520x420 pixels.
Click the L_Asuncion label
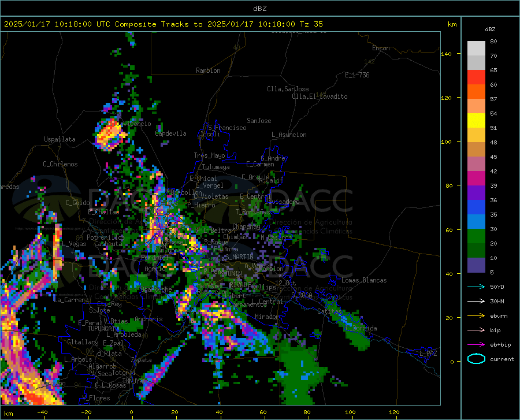(289, 135)
